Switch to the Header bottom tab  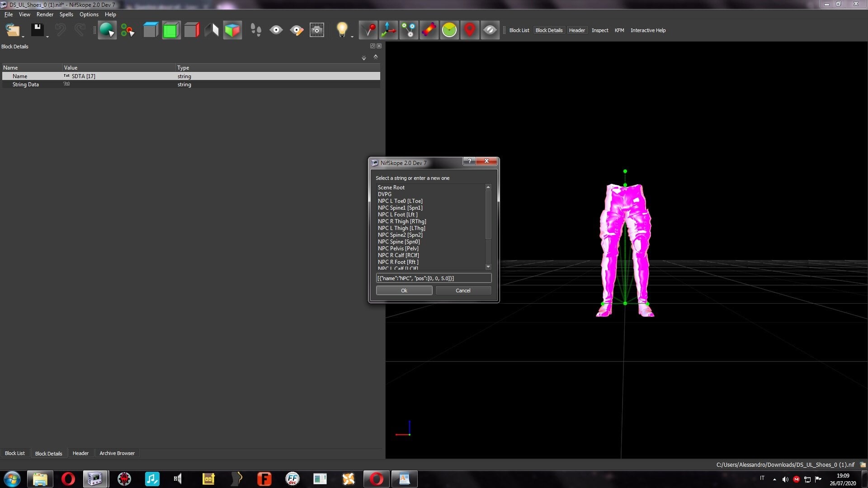point(80,453)
